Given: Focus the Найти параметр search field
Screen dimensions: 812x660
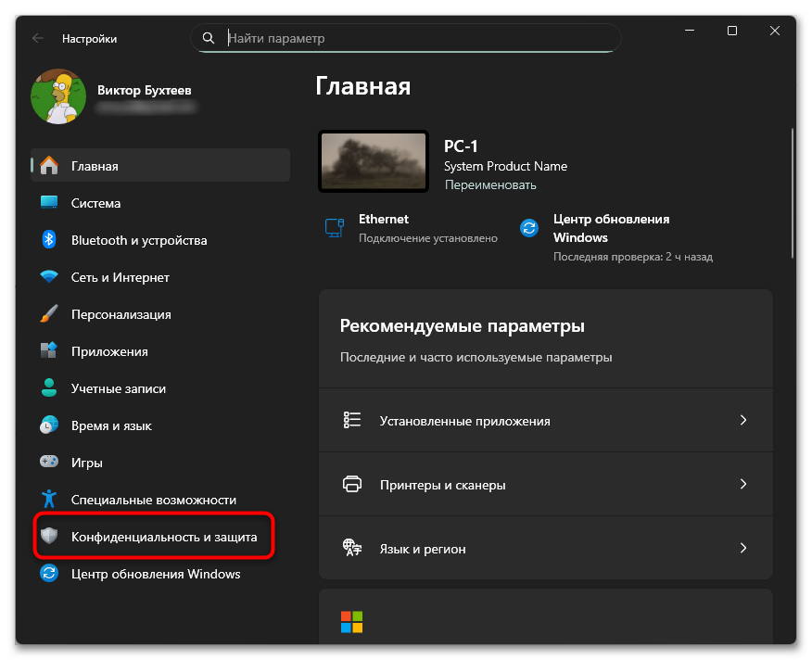Looking at the screenshot, I should pos(406,38).
